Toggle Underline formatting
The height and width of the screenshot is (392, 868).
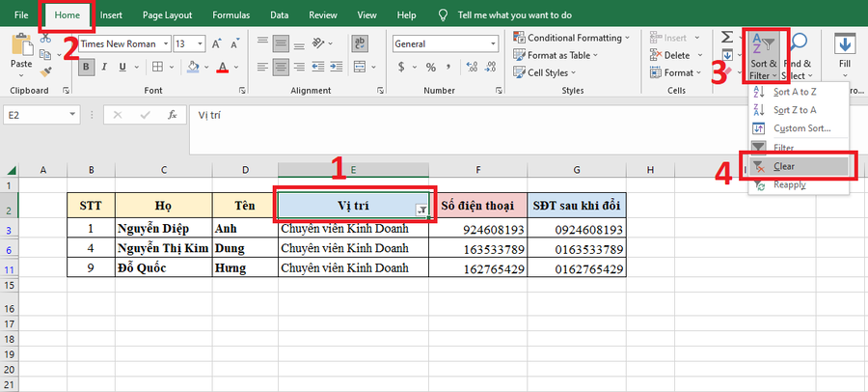click(122, 67)
